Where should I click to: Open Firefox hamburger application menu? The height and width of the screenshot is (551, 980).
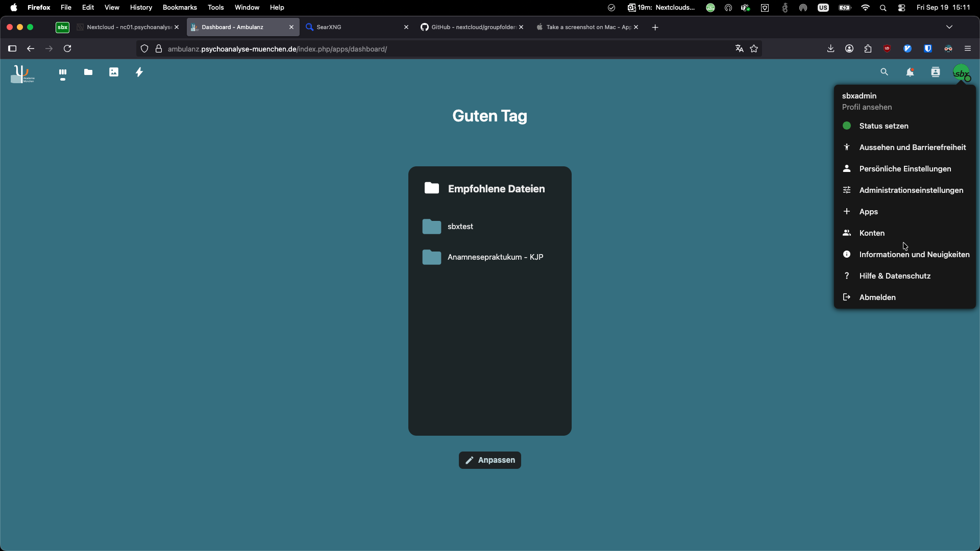[x=967, y=49]
